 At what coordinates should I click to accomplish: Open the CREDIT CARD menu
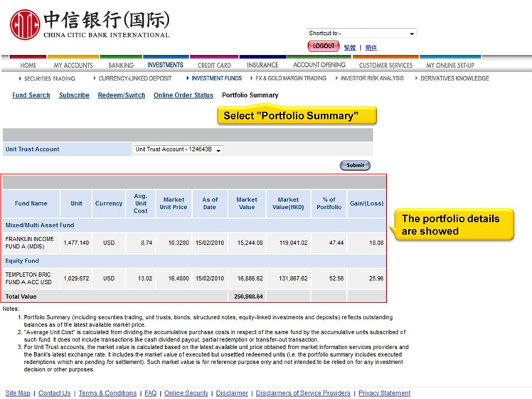pos(214,65)
